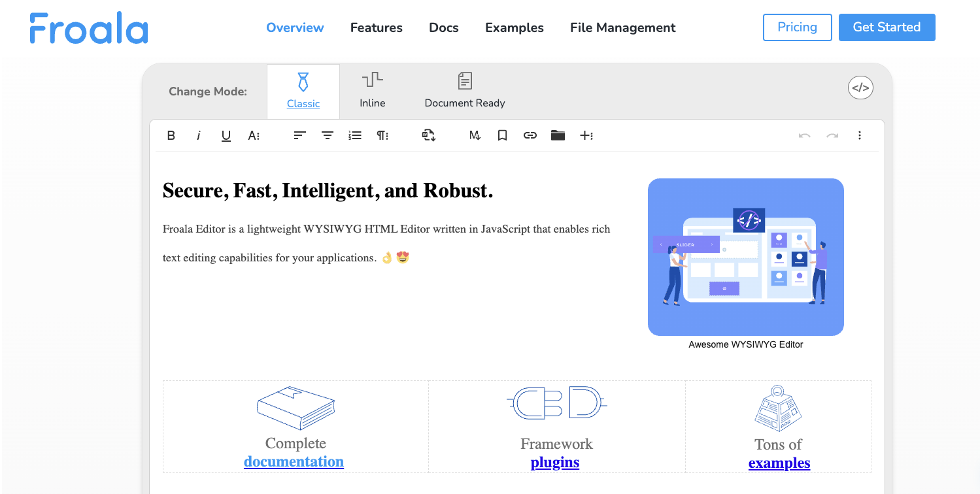Image resolution: width=980 pixels, height=494 pixels.
Task: Open the insert link tool
Action: [x=530, y=135]
